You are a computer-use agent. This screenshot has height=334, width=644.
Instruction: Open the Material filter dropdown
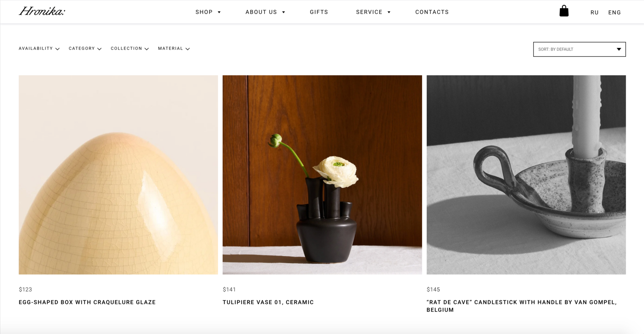pos(174,49)
